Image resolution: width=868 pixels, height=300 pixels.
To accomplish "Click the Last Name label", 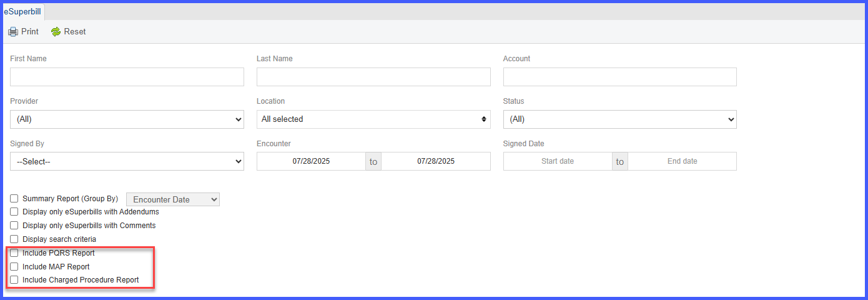I will tap(275, 59).
